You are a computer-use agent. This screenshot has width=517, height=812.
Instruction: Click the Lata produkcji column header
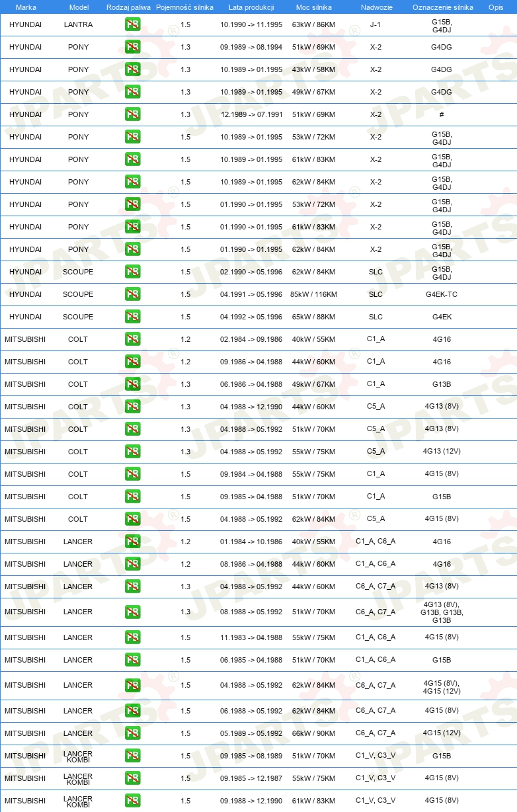click(251, 7)
